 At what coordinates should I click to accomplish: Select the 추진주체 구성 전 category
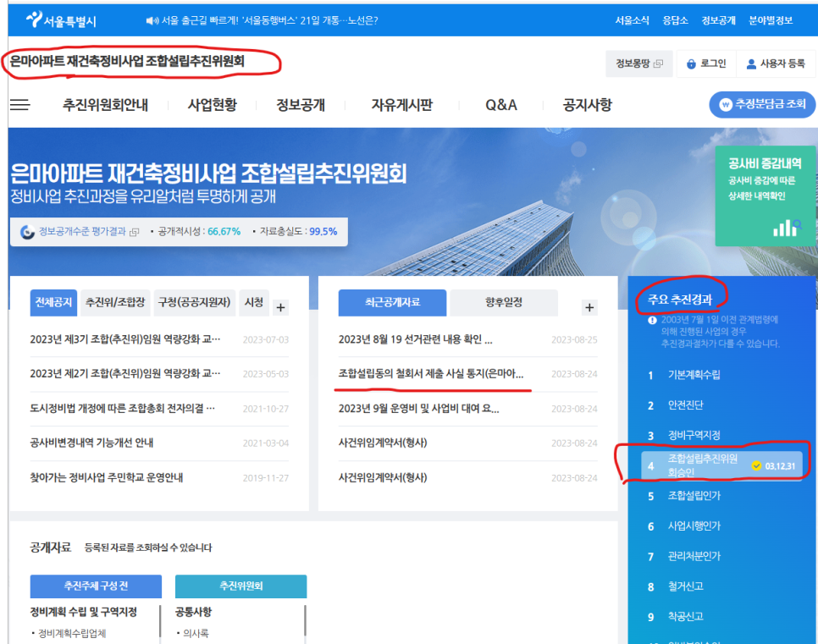coord(96,586)
